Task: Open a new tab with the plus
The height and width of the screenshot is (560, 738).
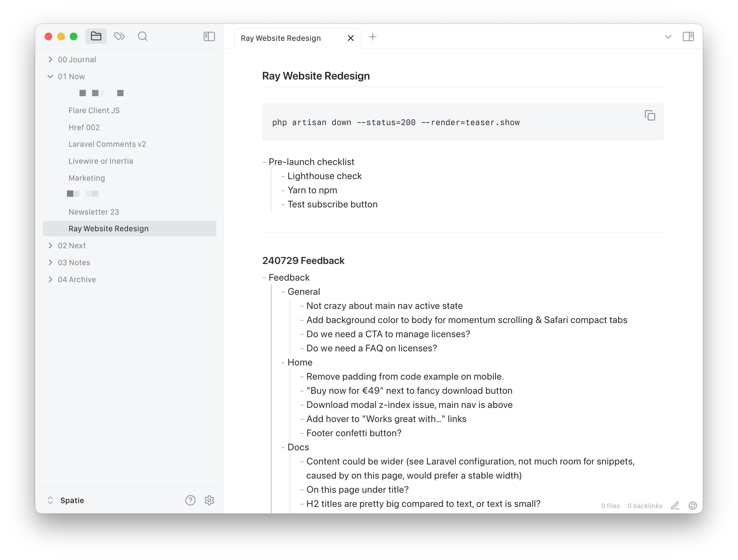Action: pos(373,37)
